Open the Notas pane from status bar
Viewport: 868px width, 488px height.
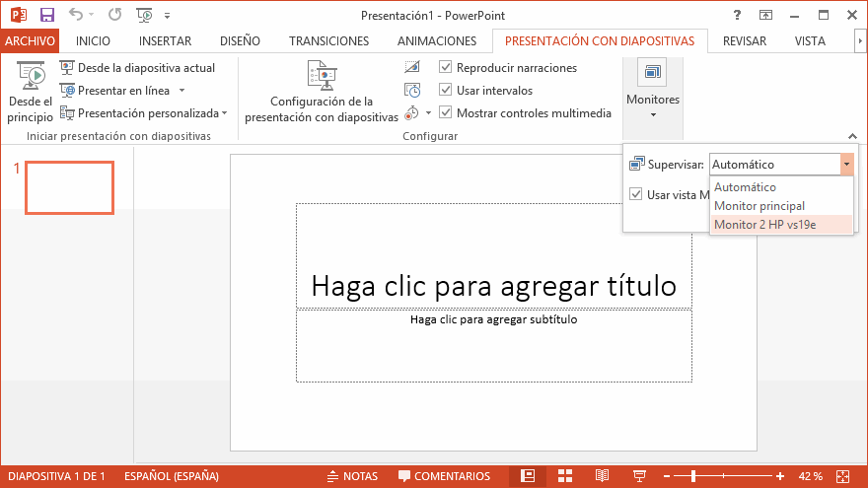[x=352, y=476]
